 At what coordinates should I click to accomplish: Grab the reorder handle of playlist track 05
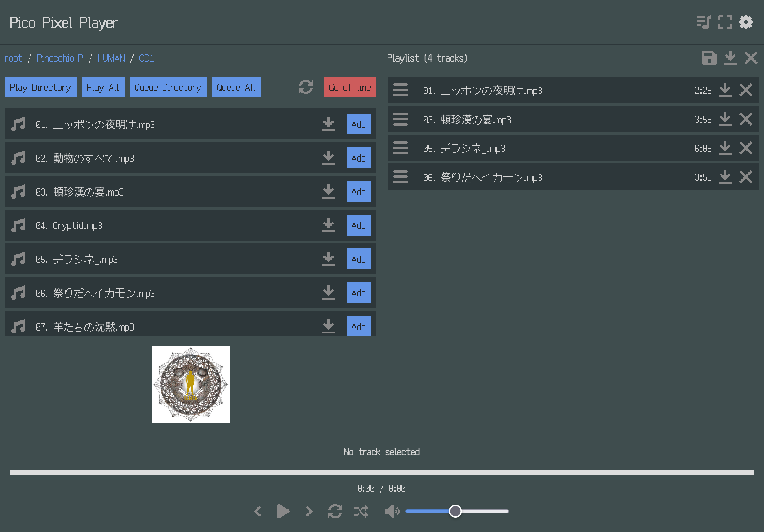[x=400, y=148]
